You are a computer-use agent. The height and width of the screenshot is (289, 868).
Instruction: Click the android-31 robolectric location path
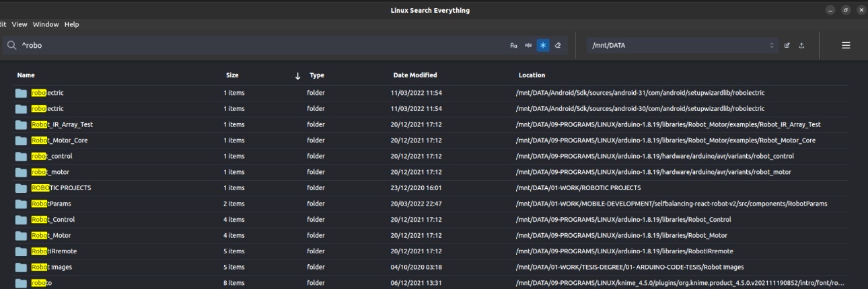(640, 93)
